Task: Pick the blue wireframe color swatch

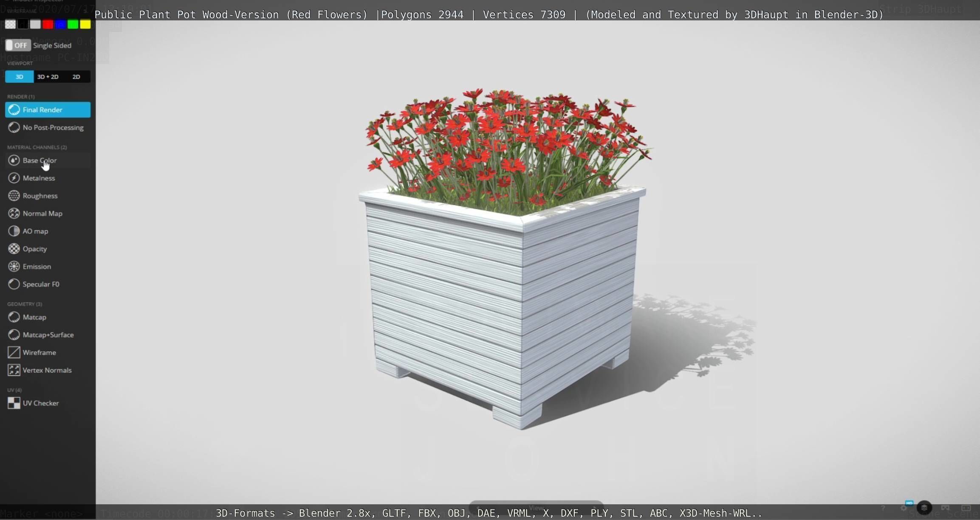Action: (60, 25)
